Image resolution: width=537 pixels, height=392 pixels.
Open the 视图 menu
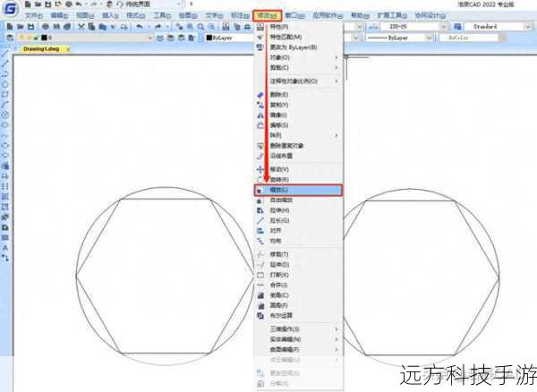click(85, 16)
